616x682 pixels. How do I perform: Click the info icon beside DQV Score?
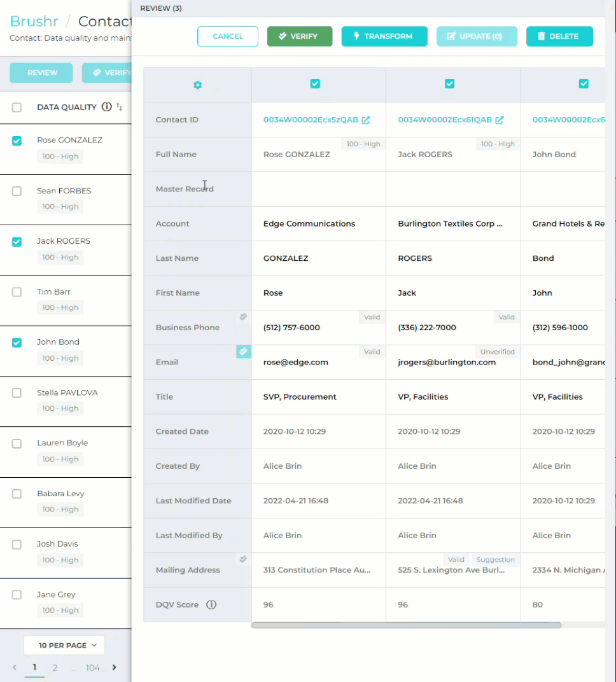pos(211,604)
